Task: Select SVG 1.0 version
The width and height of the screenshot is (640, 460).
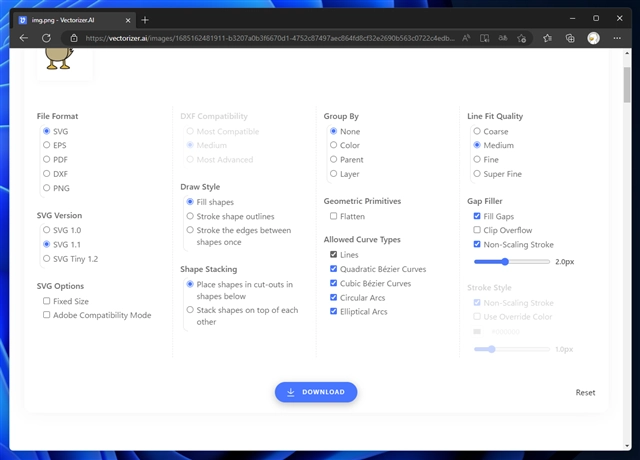Action: 47,230
